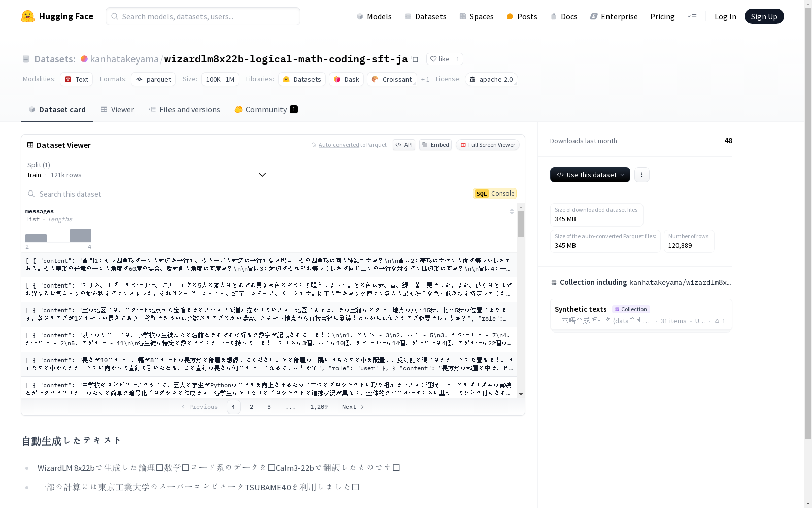Switch to the Viewer tab
The width and height of the screenshot is (812, 508).
[117, 110]
